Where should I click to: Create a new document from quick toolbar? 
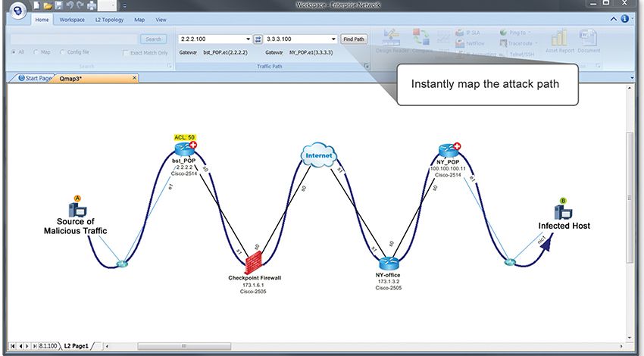coord(37,6)
